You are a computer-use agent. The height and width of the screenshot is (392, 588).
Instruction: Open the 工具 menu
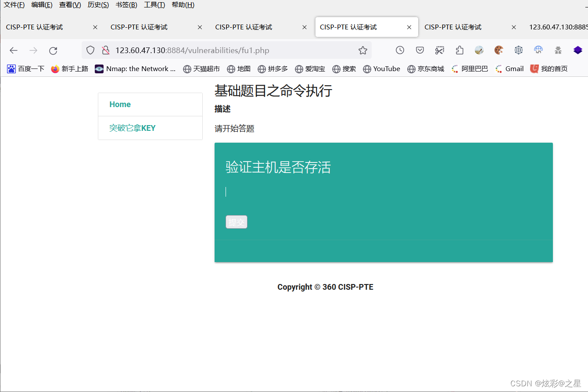154,5
